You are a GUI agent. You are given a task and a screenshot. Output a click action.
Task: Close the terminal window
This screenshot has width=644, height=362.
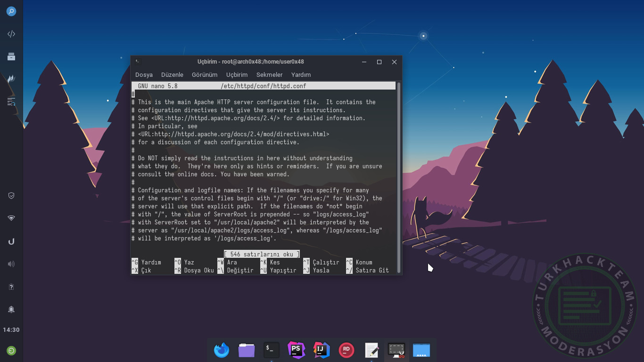click(x=395, y=62)
